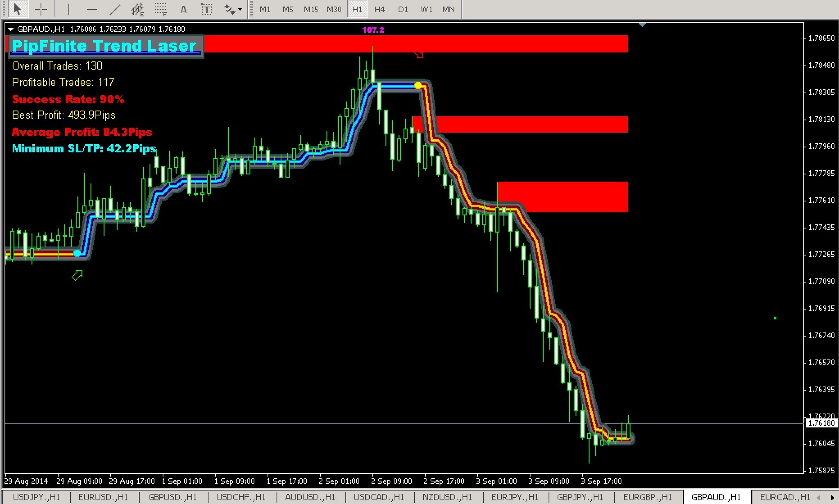Pick the Fibonacci retracement tool
Image resolution: width=839 pixels, height=504 pixels.
[x=161, y=9]
